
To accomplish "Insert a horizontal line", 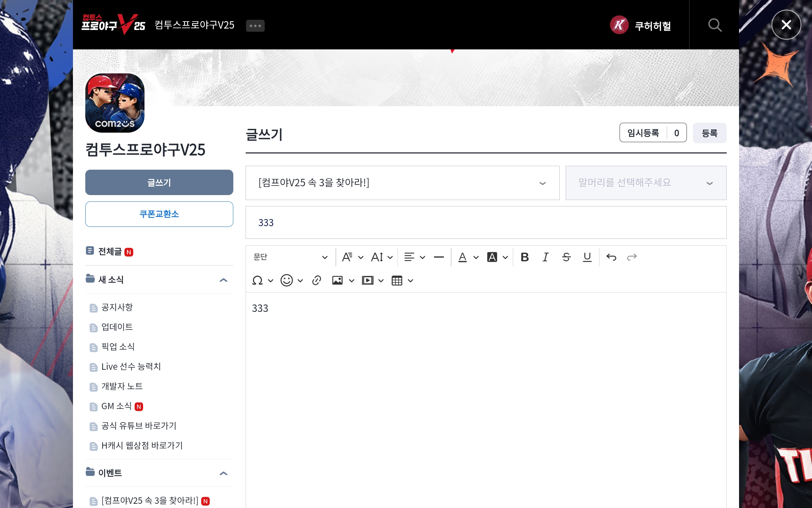I will (x=439, y=257).
